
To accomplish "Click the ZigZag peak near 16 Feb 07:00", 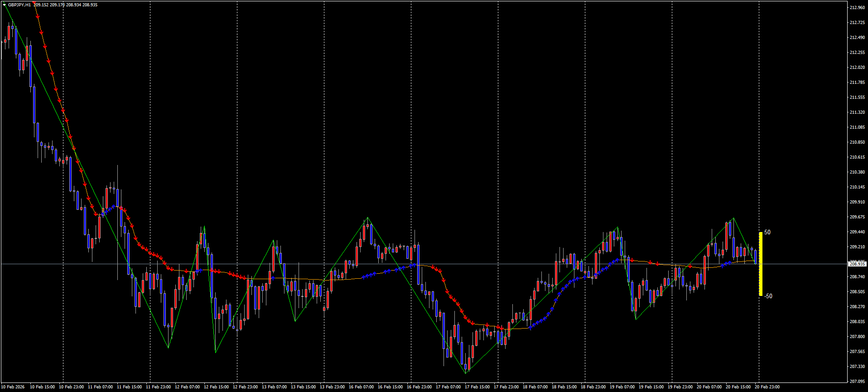I will pyautogui.click(x=368, y=218).
